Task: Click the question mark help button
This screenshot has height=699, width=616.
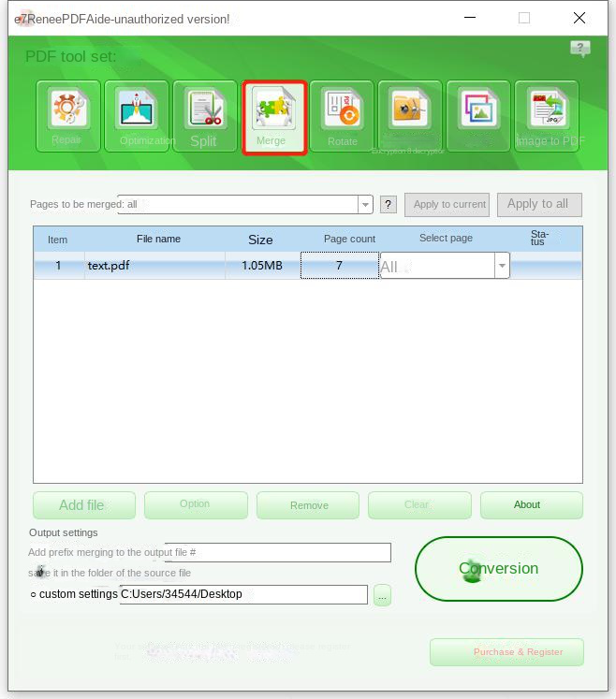Action: click(x=389, y=204)
